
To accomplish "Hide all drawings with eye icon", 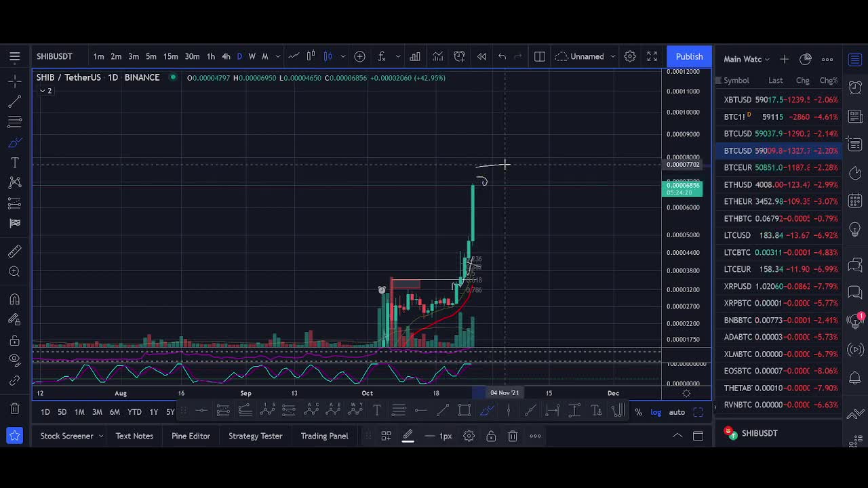I will pyautogui.click(x=15, y=360).
